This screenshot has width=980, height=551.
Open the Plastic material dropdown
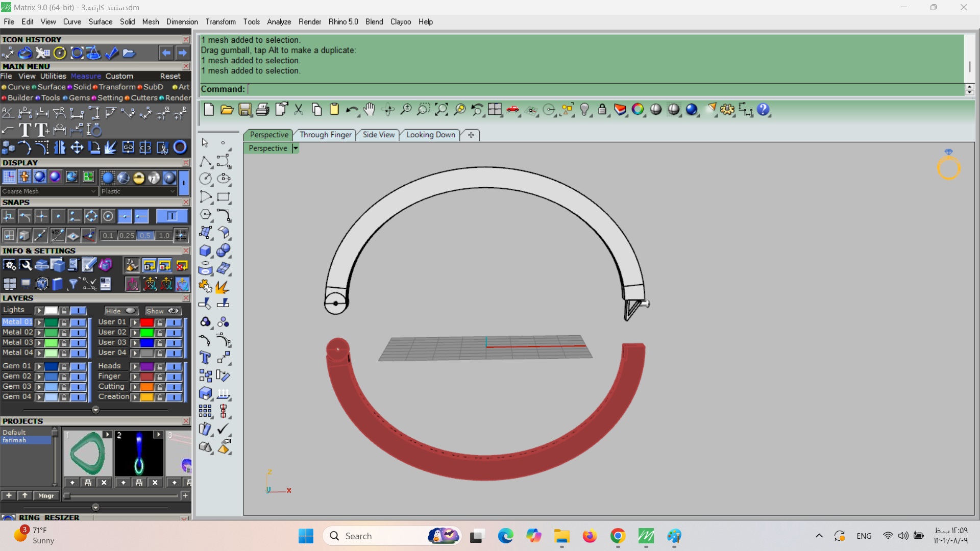(173, 191)
